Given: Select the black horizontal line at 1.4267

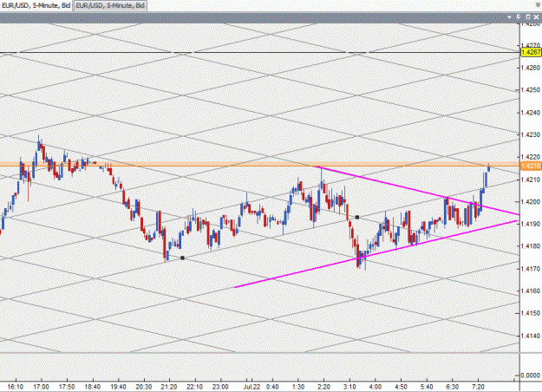Looking at the screenshot, I should pyautogui.click(x=259, y=53).
